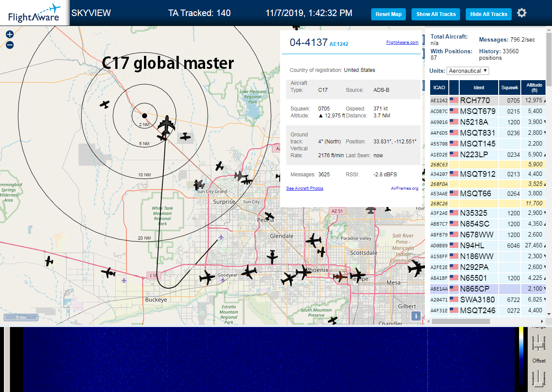
Task: Select the large C17 aircraft icon on map
Action: click(166, 125)
